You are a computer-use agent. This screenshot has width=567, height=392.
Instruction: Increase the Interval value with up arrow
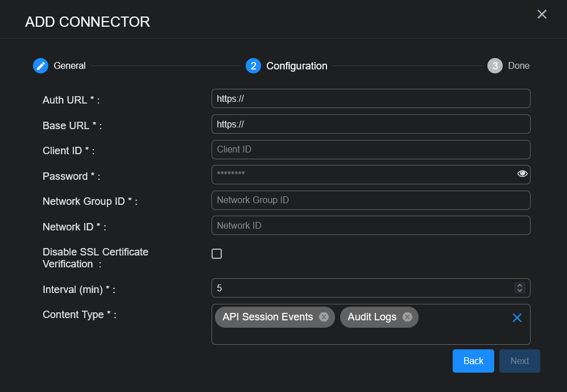[x=519, y=285]
